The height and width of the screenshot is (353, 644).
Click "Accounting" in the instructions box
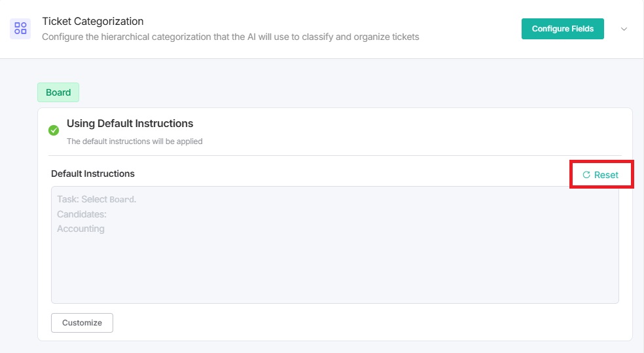pyautogui.click(x=80, y=229)
